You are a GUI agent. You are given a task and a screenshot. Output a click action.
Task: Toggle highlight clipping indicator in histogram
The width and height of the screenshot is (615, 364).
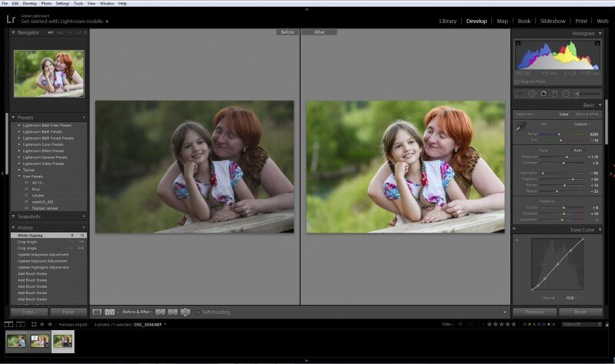click(x=597, y=43)
